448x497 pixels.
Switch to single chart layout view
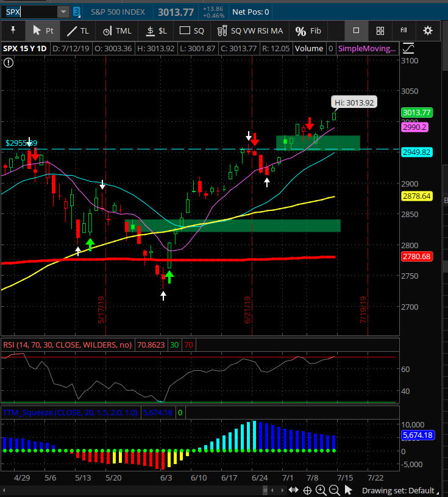(x=357, y=30)
